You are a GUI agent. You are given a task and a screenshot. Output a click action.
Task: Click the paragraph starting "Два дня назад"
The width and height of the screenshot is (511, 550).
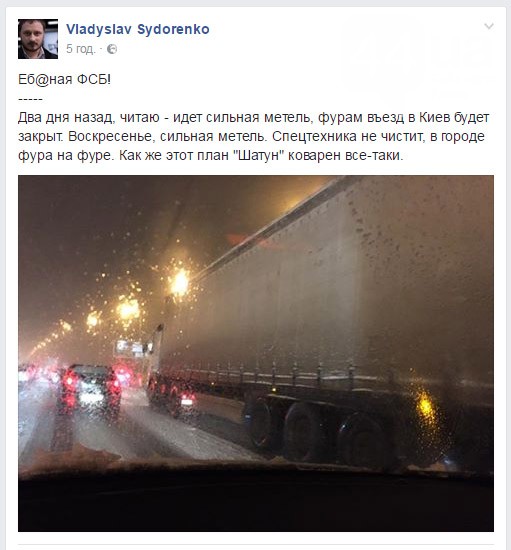click(x=254, y=136)
